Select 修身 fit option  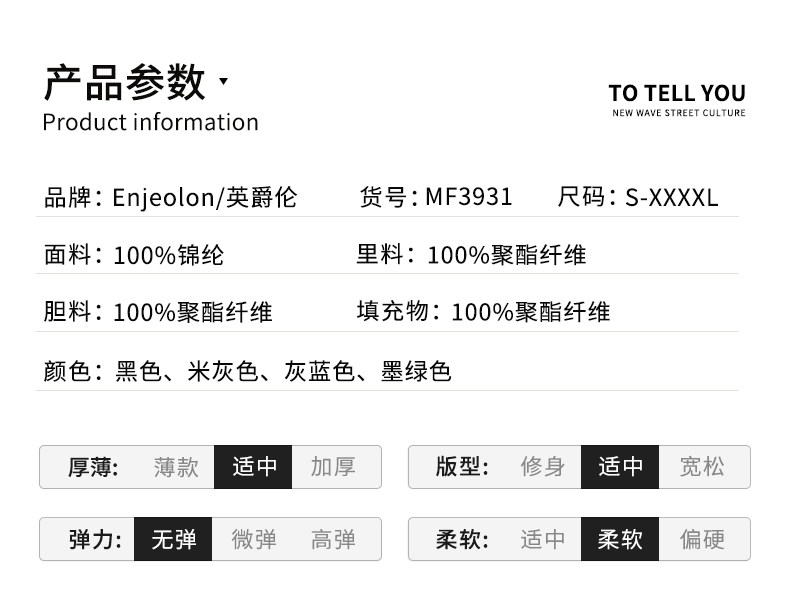pos(543,467)
